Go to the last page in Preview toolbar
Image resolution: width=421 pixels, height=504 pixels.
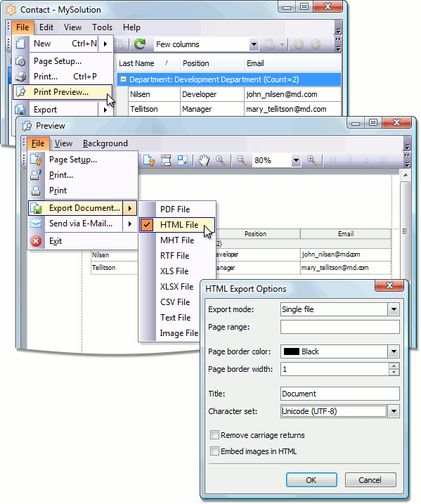[384, 160]
